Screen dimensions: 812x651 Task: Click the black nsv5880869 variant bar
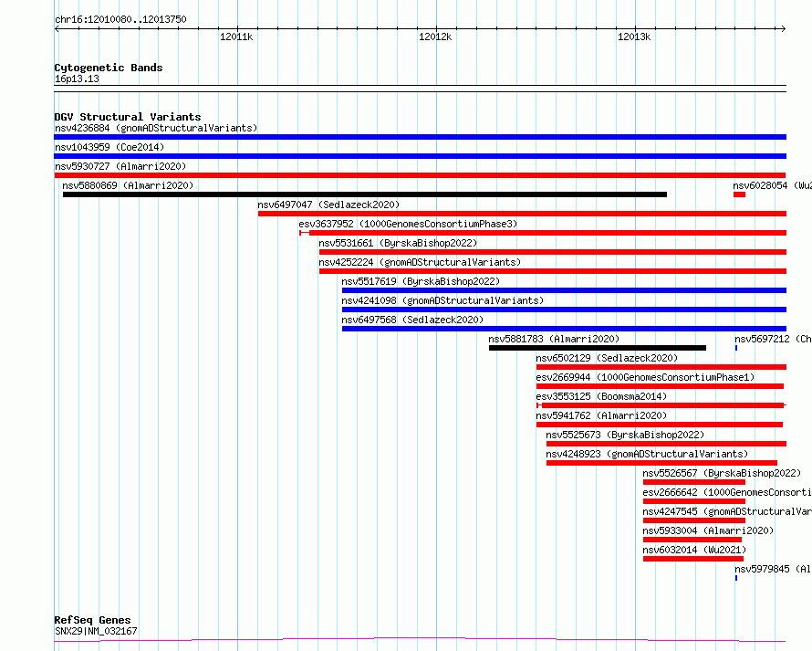pos(365,194)
